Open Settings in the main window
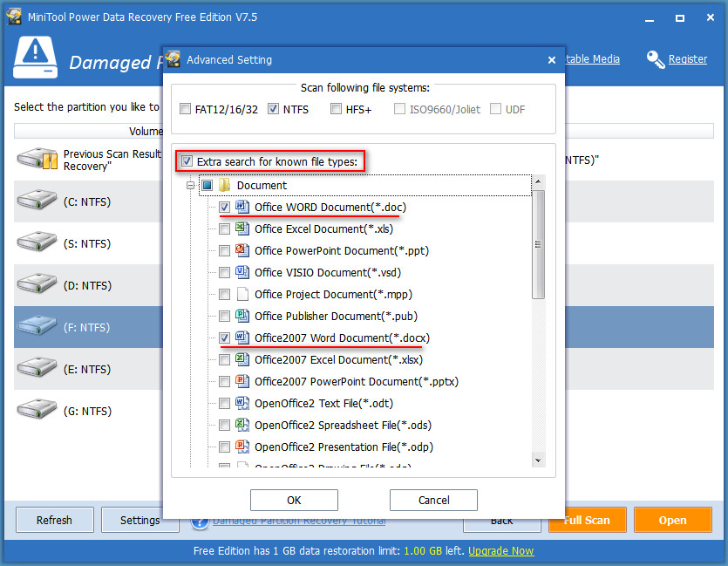728x566 pixels. pyautogui.click(x=139, y=520)
